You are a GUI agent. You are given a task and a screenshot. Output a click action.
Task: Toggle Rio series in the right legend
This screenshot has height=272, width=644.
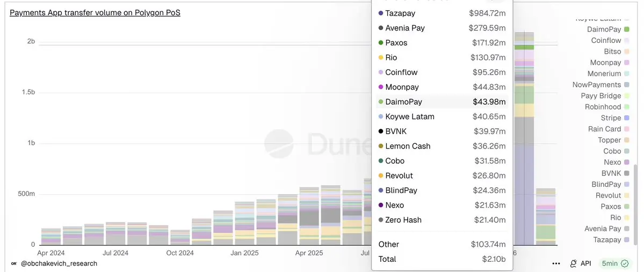(x=620, y=218)
